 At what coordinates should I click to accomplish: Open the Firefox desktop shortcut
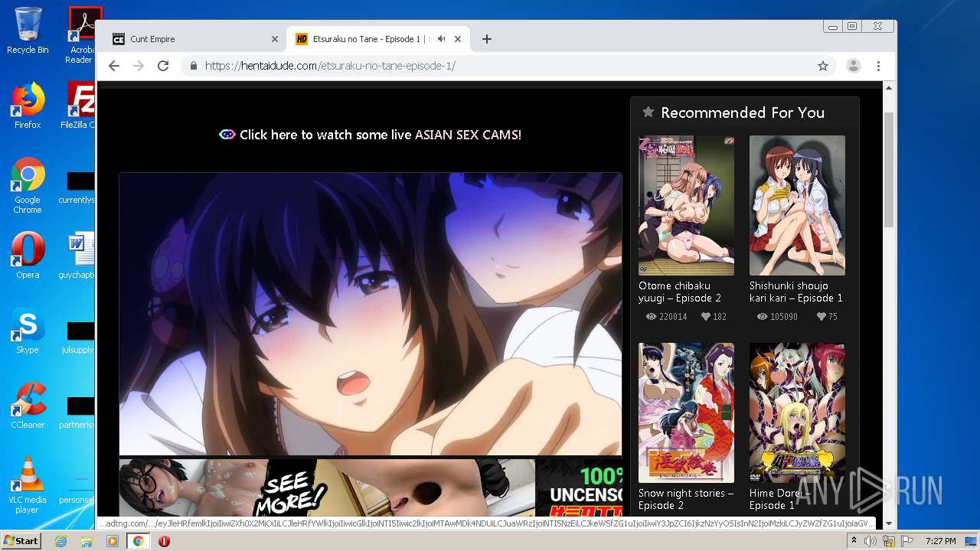28,106
